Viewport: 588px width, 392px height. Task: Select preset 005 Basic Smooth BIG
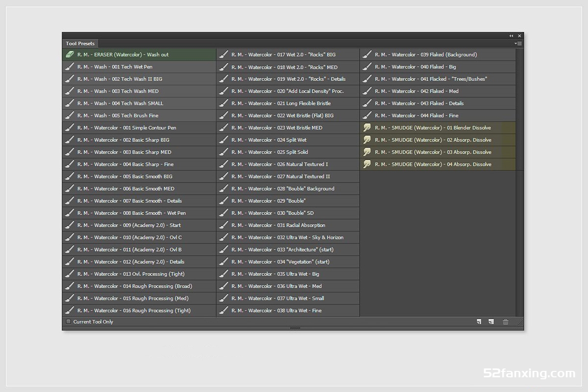(x=139, y=177)
